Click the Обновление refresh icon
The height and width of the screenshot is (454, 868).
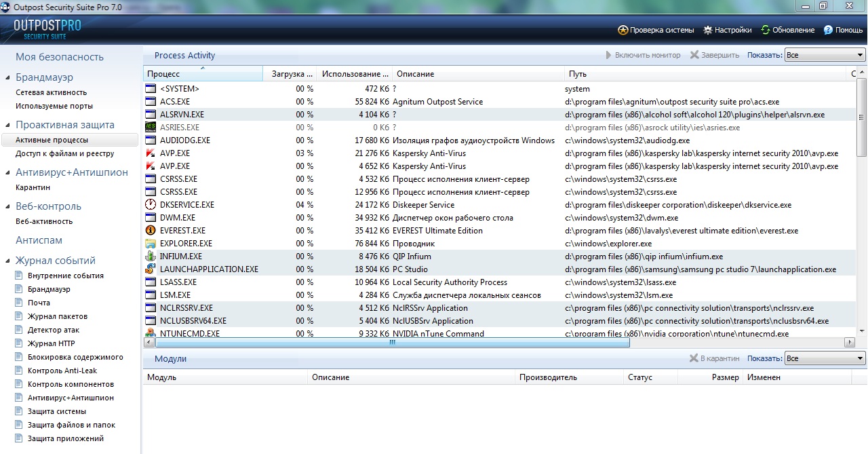[766, 30]
